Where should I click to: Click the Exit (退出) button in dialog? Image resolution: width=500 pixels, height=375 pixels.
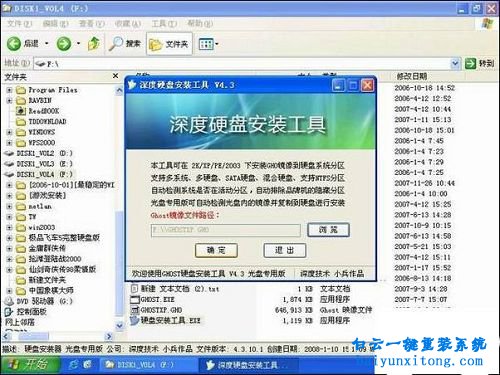284,250
